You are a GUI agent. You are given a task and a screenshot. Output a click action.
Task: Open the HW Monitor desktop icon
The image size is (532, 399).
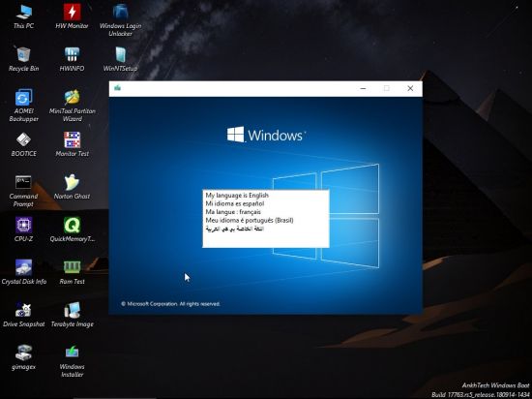72,15
